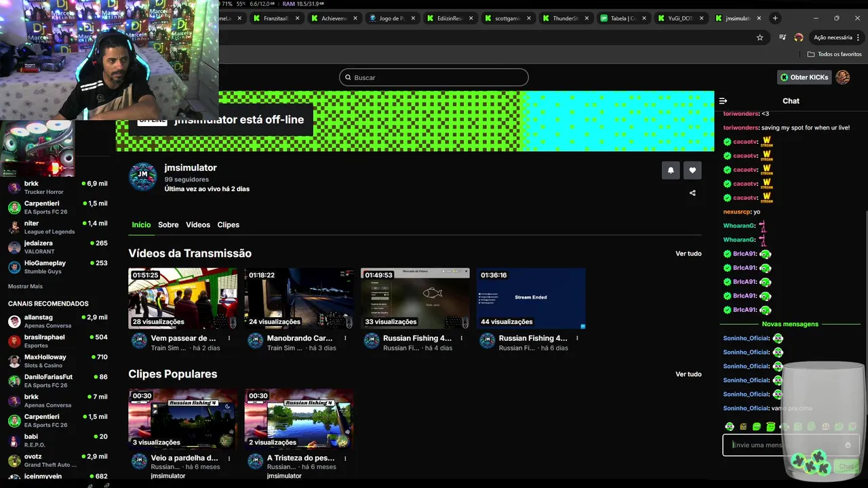Click the share icon under the follow buttons
The image size is (868, 488).
(x=692, y=193)
